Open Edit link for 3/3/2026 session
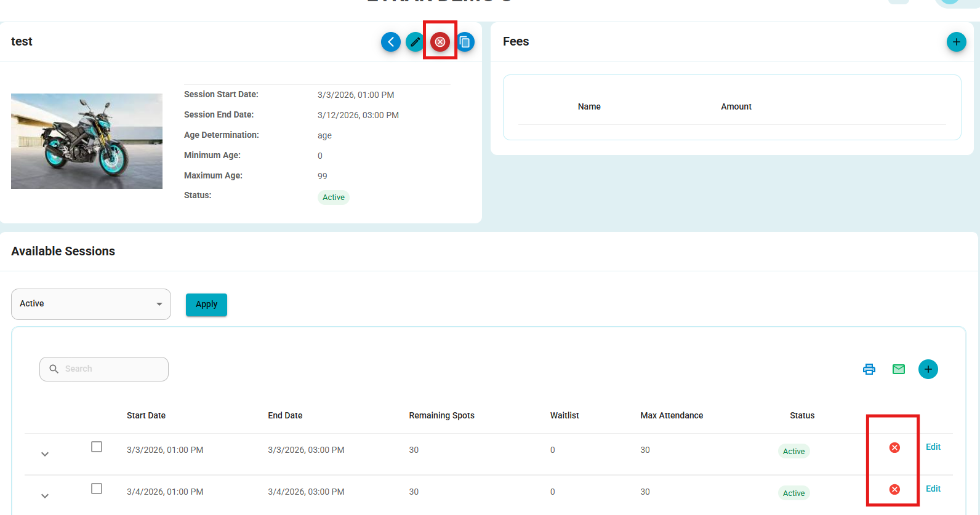980x515 pixels. tap(933, 447)
